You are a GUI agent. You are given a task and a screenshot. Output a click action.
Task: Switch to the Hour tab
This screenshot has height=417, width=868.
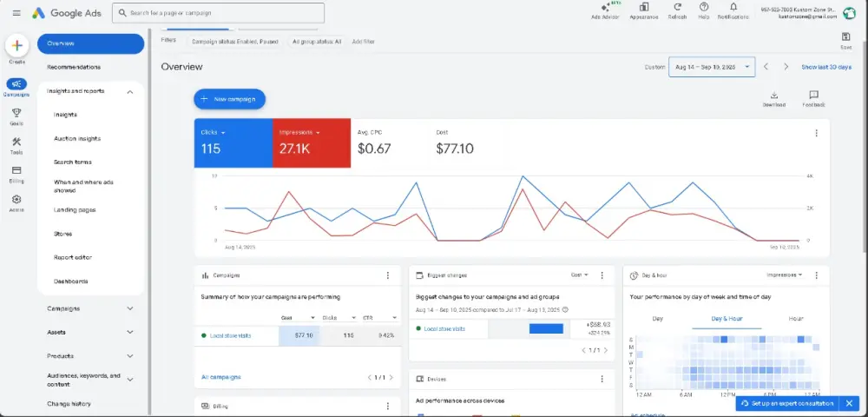click(795, 319)
